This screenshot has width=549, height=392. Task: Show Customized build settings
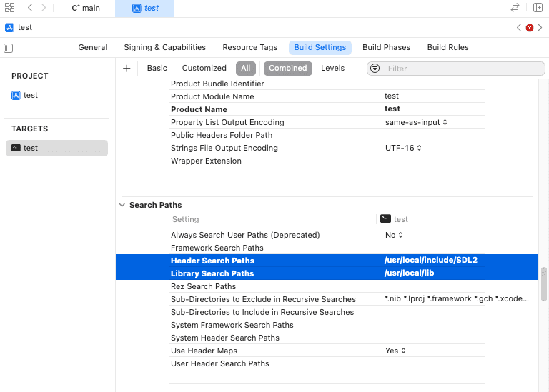tap(204, 69)
